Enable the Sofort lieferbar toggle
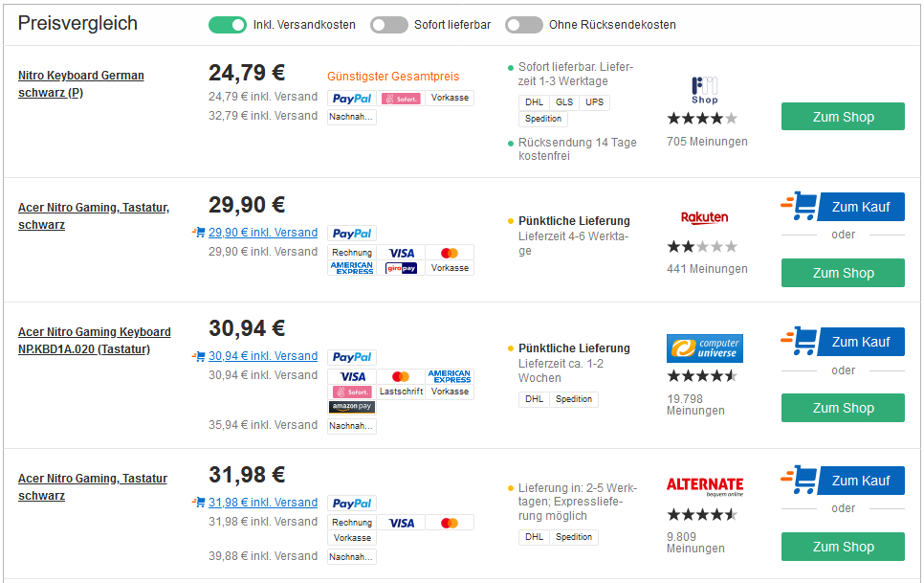Viewport: 924px width, 583px height. tap(389, 25)
